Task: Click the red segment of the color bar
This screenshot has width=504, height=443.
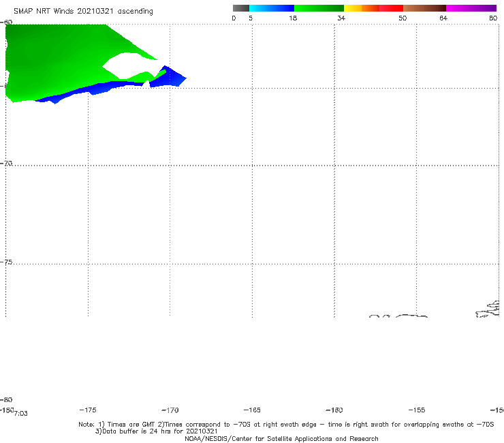Action: tap(391, 8)
